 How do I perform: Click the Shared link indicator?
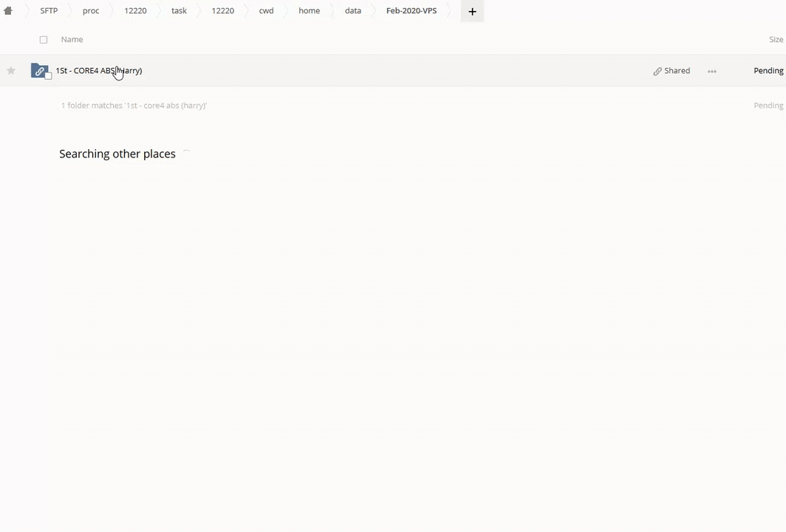click(x=671, y=71)
